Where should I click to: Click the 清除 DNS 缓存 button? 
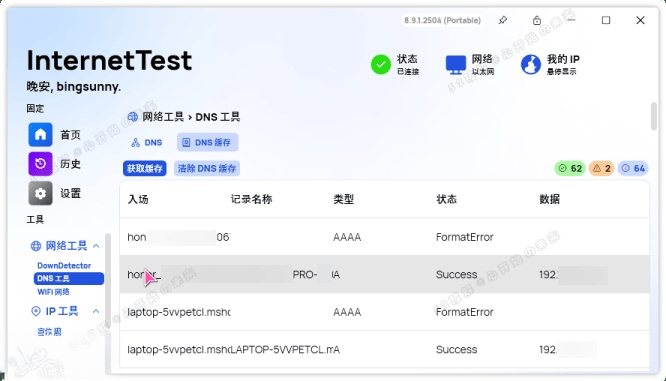[207, 169]
